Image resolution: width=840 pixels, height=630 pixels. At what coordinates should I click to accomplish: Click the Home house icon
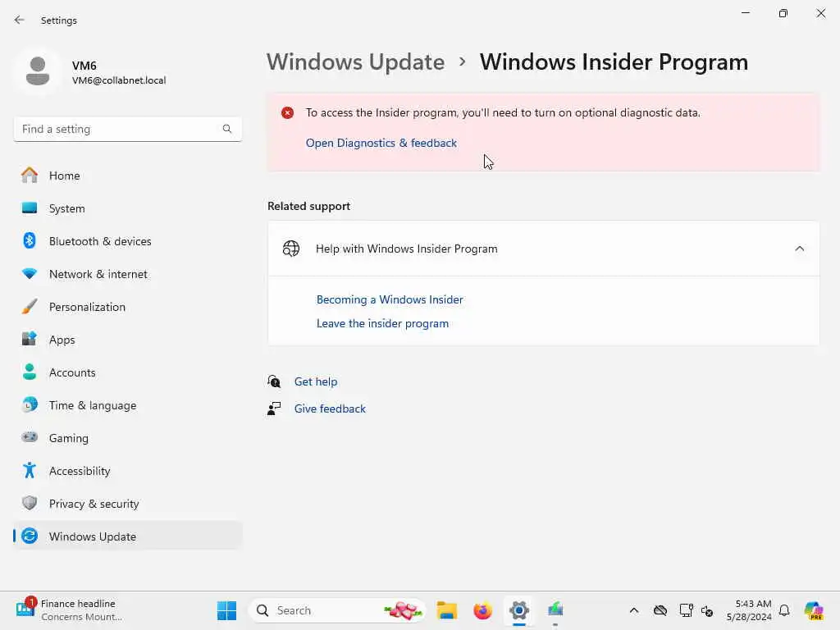30,176
